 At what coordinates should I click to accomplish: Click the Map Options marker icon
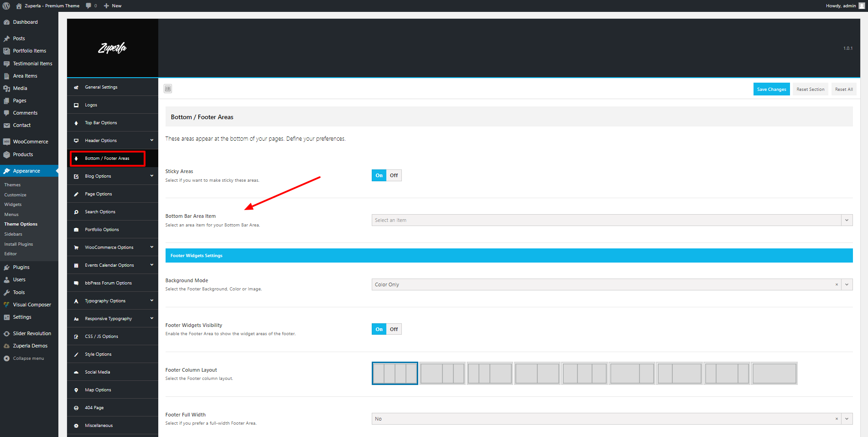pos(76,390)
